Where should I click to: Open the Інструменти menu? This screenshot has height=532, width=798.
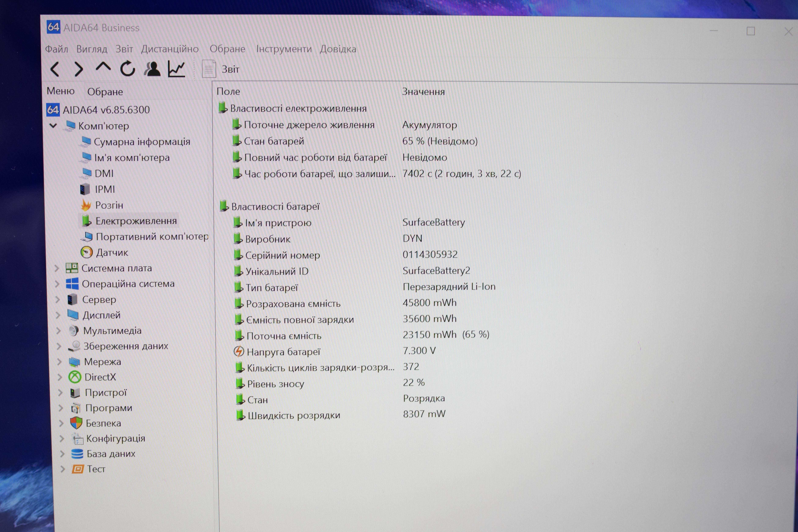(284, 49)
